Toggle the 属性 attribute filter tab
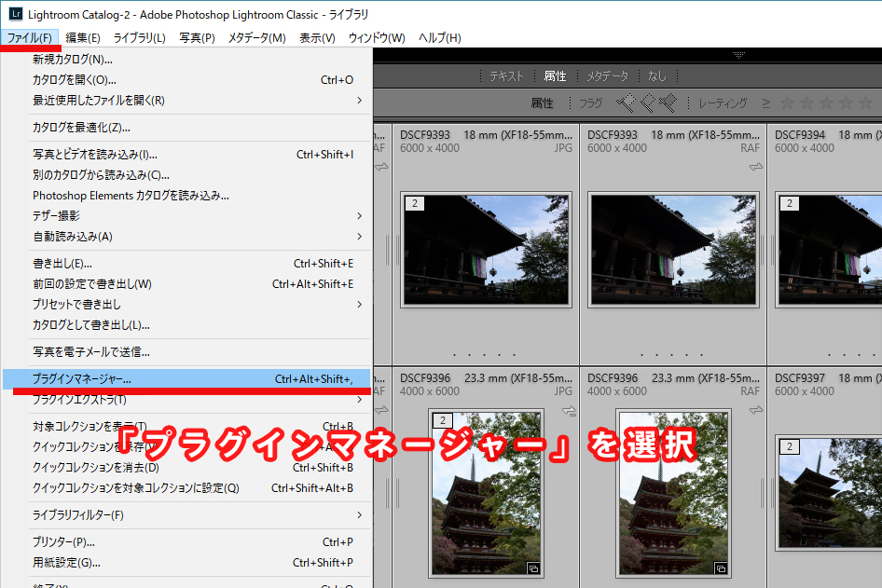882x588 pixels. click(x=555, y=76)
